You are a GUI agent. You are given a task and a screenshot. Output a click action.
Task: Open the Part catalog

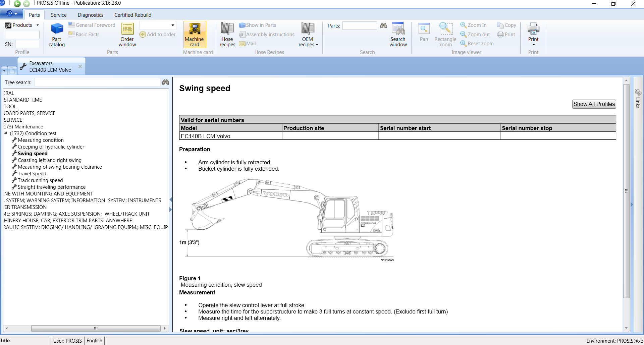pyautogui.click(x=57, y=35)
